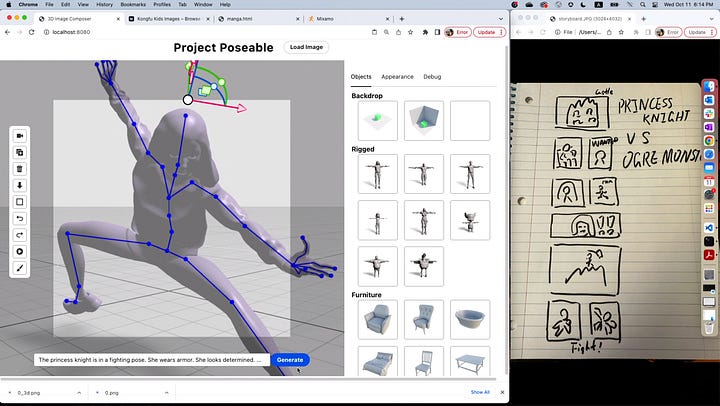Select the empty backdrop thumbnail
The width and height of the screenshot is (720, 406).
(x=470, y=121)
